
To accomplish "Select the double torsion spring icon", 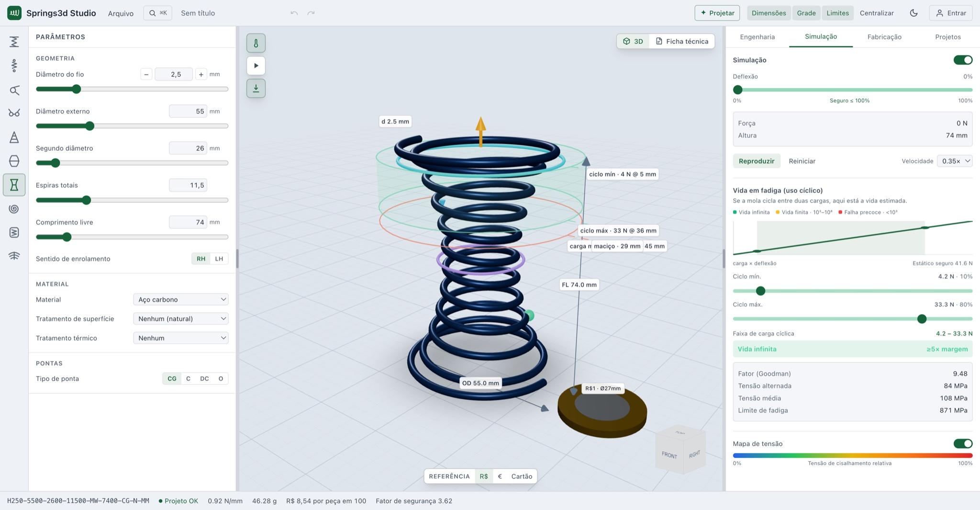I will pos(14,113).
